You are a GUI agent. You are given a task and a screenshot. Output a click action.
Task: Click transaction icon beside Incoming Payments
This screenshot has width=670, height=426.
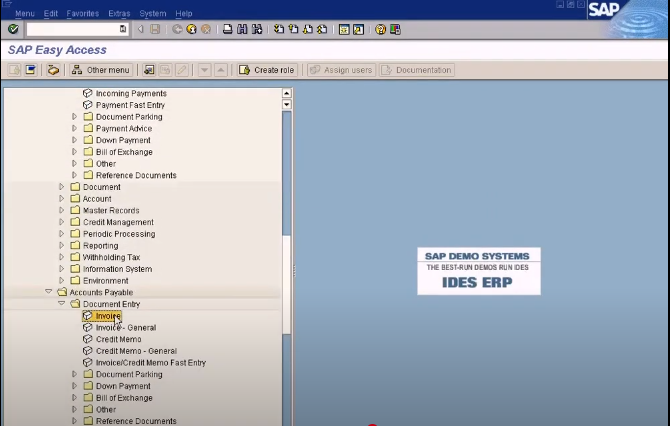[x=88, y=93]
